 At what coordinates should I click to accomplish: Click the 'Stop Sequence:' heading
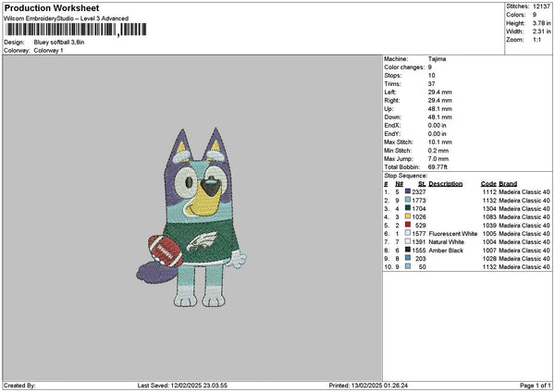click(x=406, y=176)
